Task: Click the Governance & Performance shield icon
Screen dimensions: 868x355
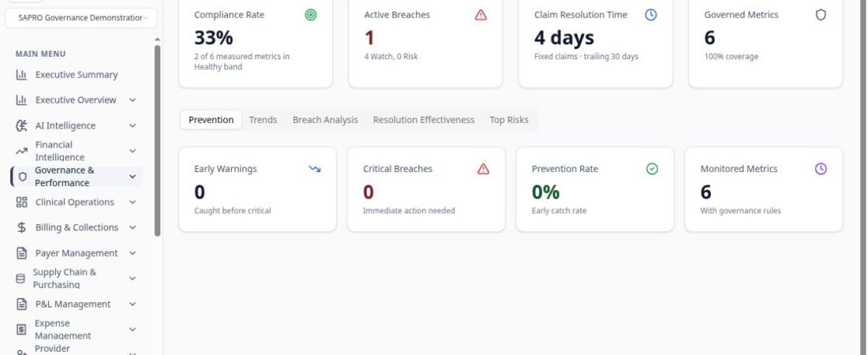Action: tap(23, 177)
